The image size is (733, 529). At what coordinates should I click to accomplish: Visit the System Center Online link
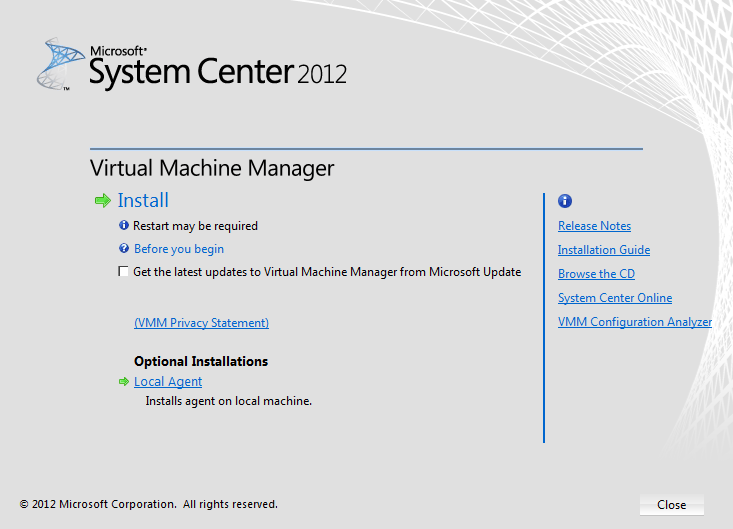615,298
